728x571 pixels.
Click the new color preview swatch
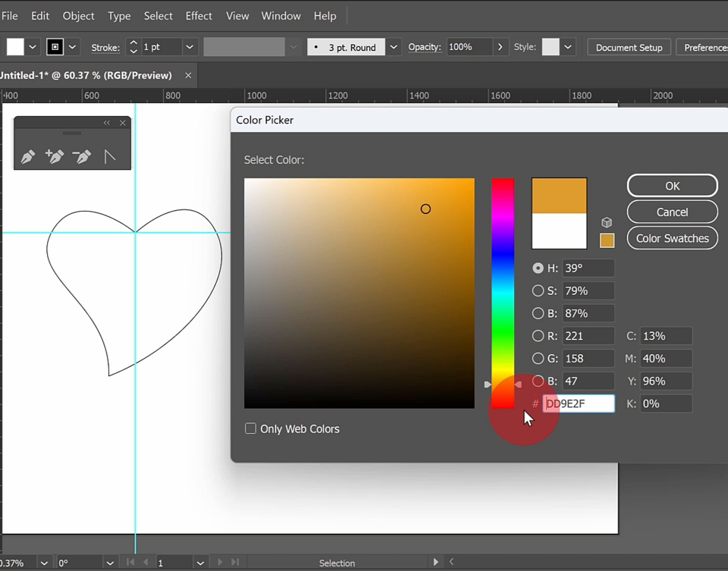(559, 196)
